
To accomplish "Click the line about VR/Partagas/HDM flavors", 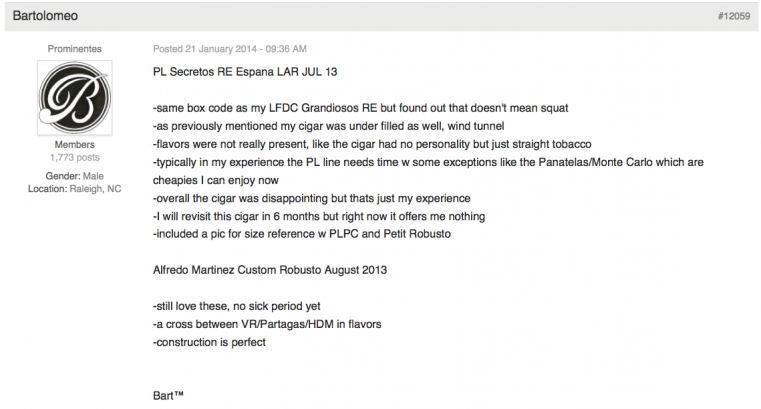I will (x=267, y=324).
